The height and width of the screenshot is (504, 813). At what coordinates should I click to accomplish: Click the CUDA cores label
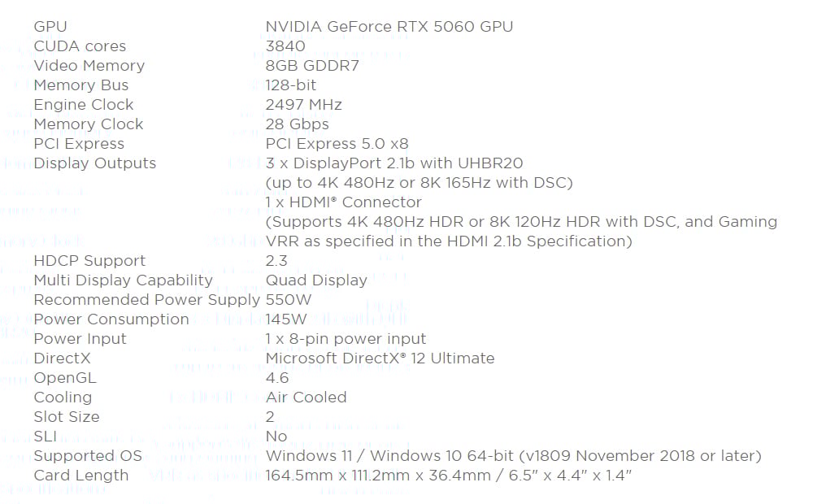[x=80, y=46]
